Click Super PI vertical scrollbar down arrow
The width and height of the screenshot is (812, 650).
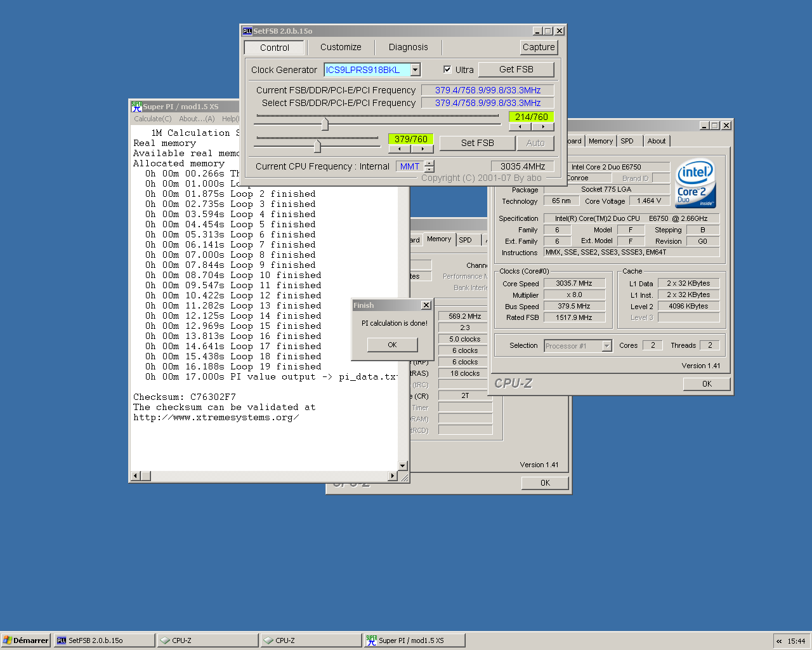pos(402,465)
